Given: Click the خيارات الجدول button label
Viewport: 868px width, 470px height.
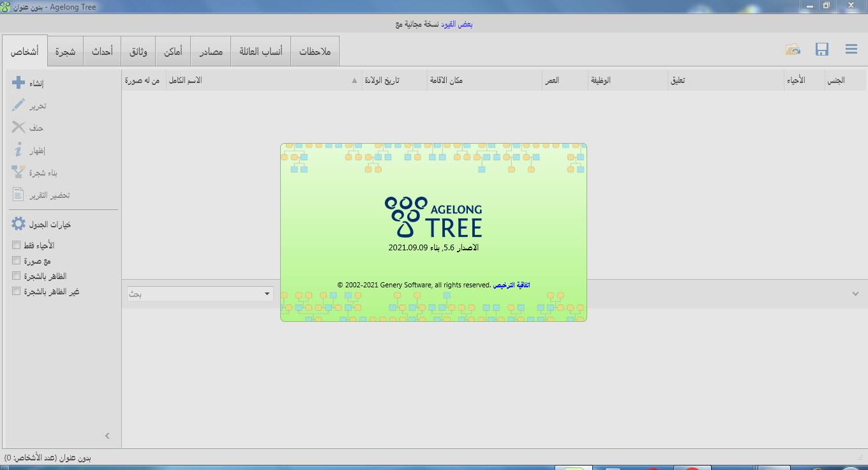Looking at the screenshot, I should (50, 225).
